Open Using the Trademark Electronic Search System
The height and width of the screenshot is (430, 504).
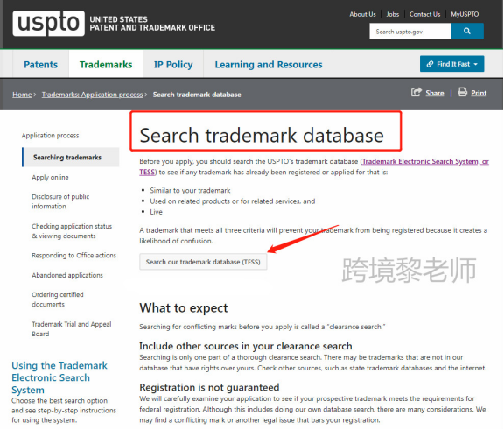(x=59, y=377)
